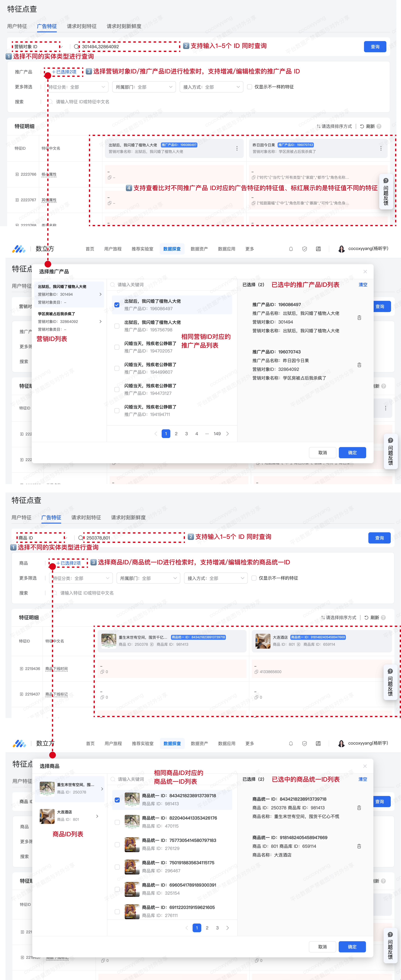Open 推荐实验室 menu in top nav

pos(143,249)
